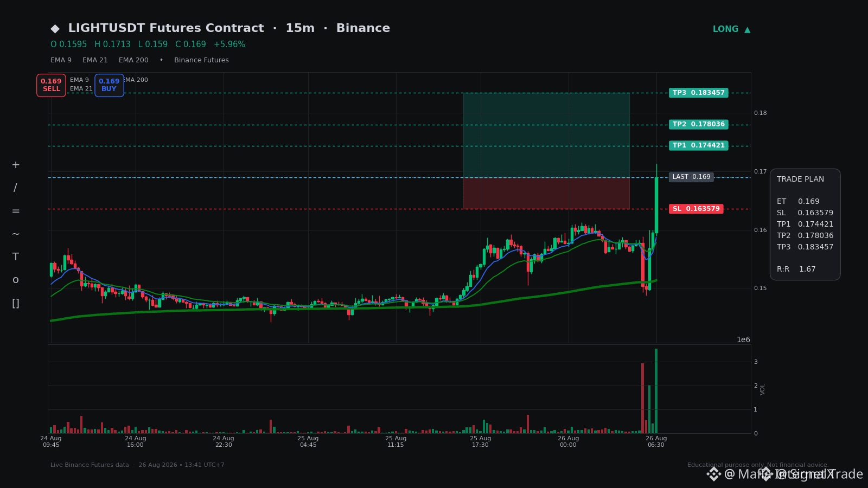
Task: Click the TP3 0.183457 row in Trade Plan
Action: tap(805, 247)
